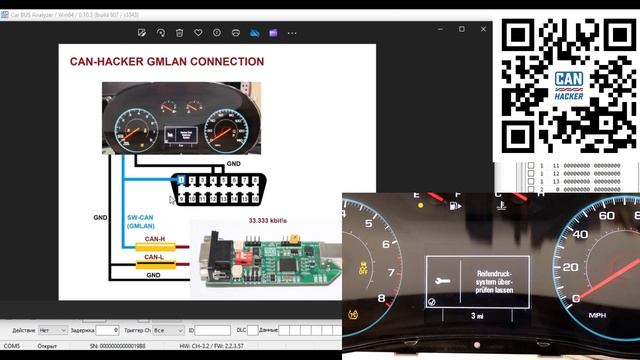640x360 pixels.
Task: Click the ID input field
Action: tap(213, 330)
